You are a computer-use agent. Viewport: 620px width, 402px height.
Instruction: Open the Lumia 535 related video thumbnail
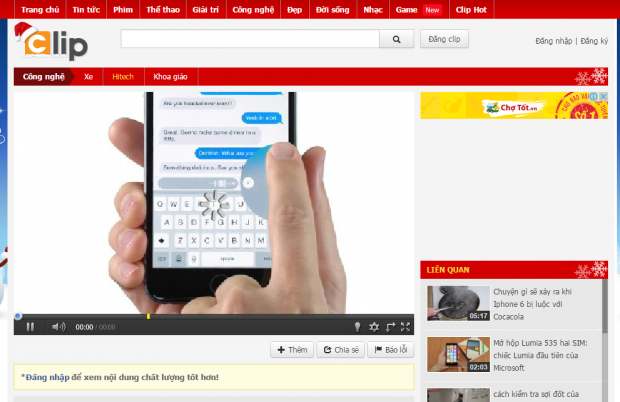point(458,354)
